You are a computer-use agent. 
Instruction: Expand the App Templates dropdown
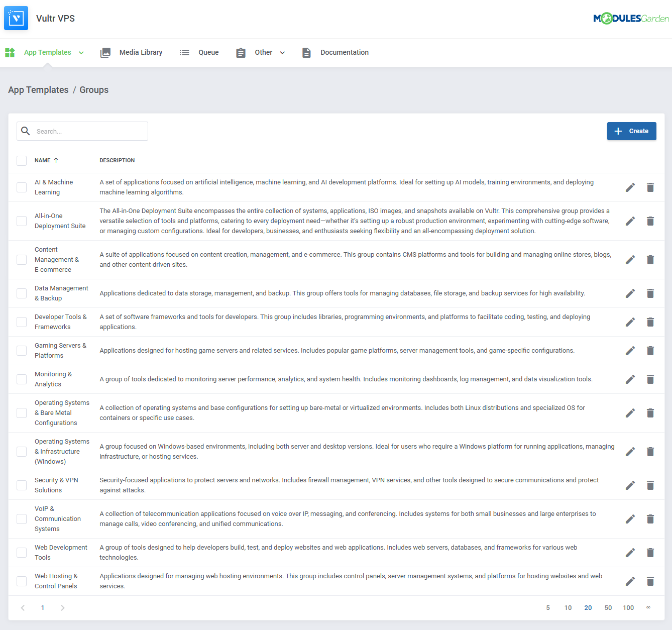(81, 52)
